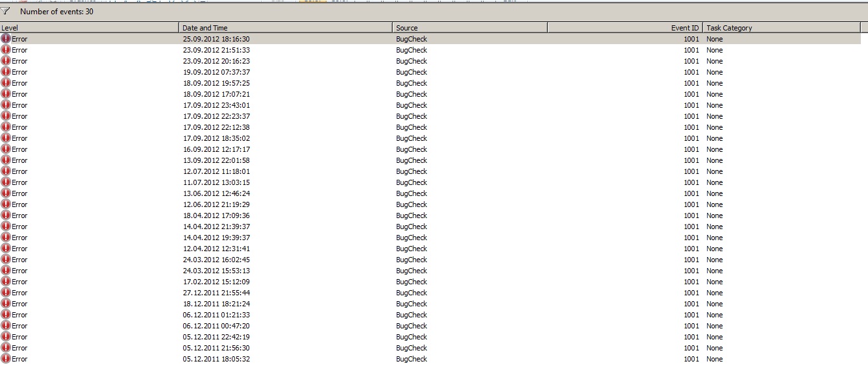Click the filter funnel icon
This screenshot has width=868, height=368.
click(6, 12)
